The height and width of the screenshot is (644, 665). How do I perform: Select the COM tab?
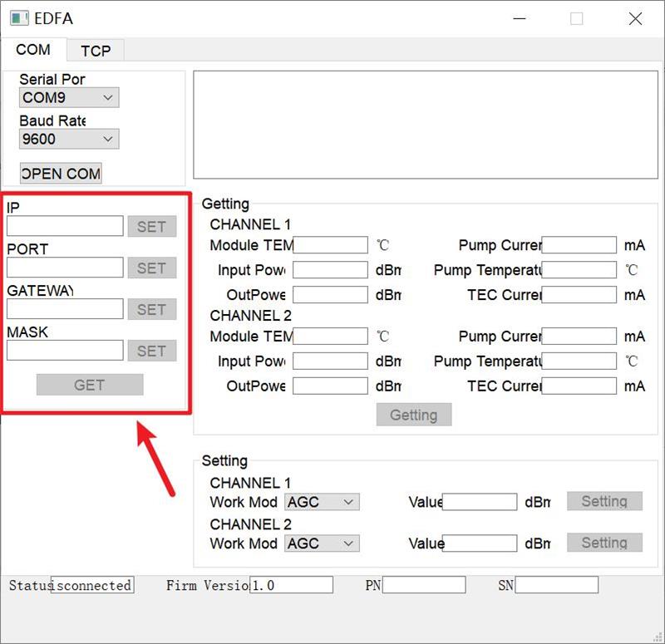point(35,51)
